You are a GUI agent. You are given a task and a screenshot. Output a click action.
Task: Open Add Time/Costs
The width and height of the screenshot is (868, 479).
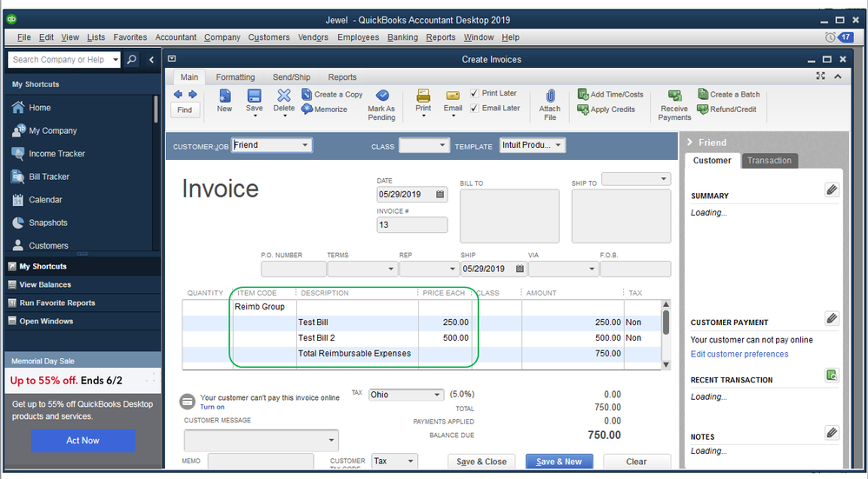pos(610,94)
